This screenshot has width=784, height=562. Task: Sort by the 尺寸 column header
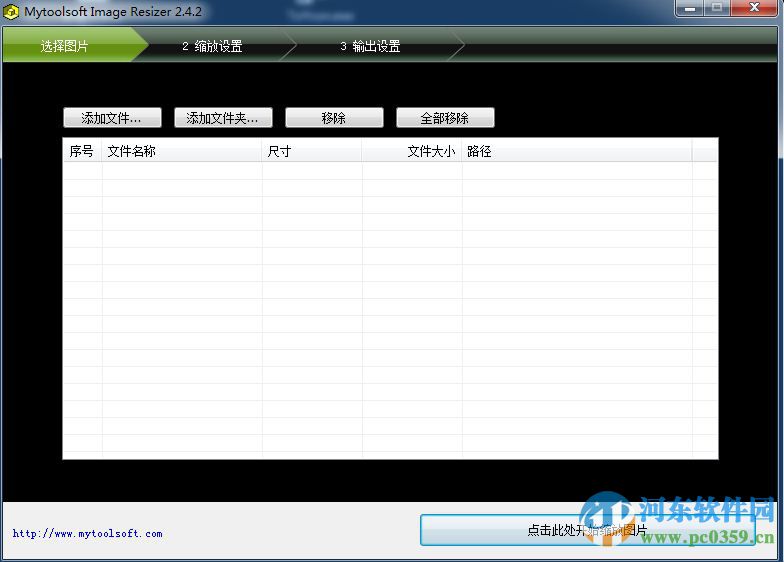[x=312, y=151]
